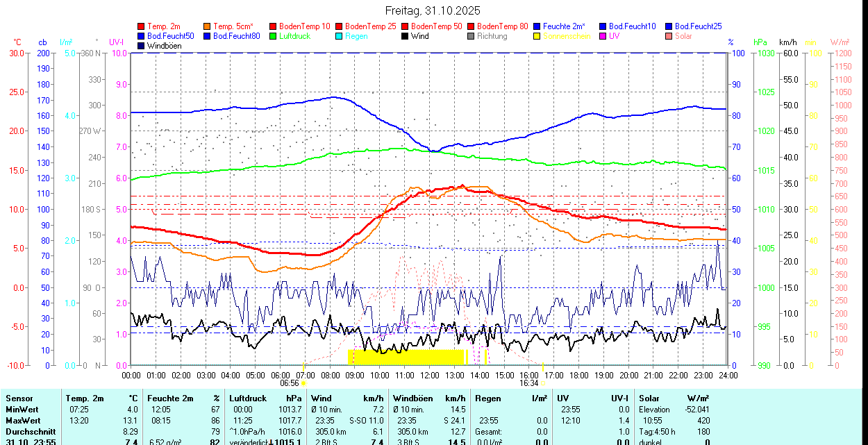Click the orange Temp. 5cm* legend swatch

pyautogui.click(x=208, y=26)
